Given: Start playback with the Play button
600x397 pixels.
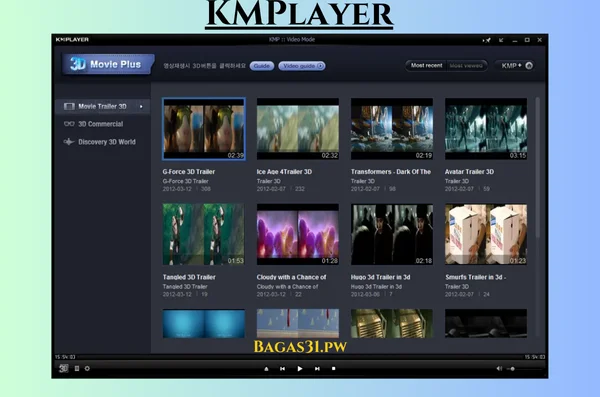Looking at the screenshot, I should 300,369.
